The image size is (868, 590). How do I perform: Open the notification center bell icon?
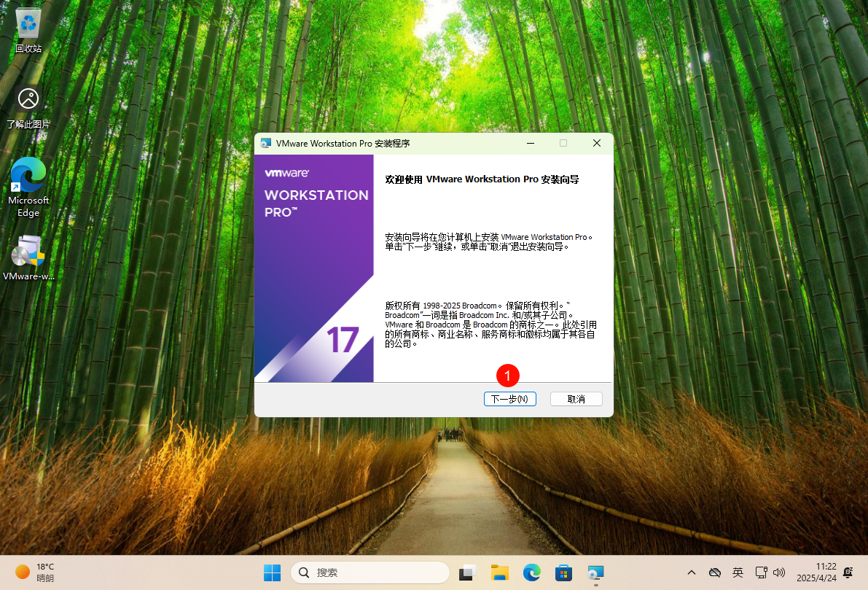(x=848, y=572)
